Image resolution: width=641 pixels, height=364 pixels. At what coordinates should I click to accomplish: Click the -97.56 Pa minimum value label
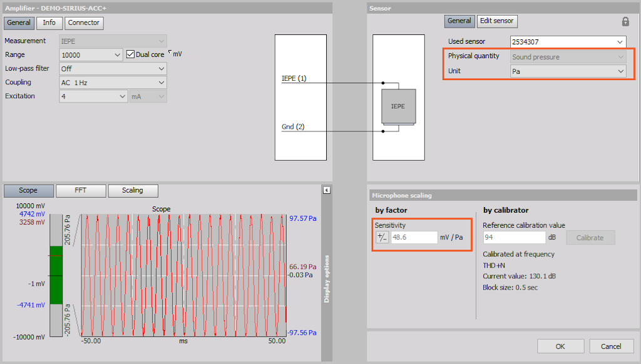tap(302, 333)
